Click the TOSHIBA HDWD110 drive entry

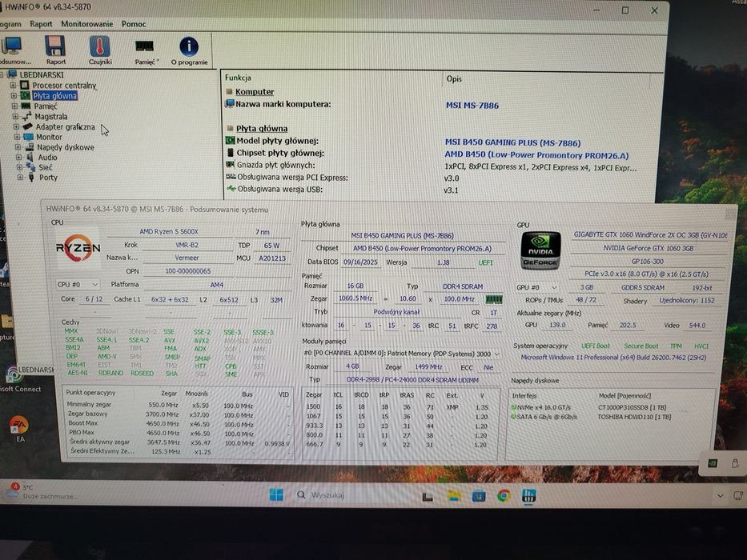(634, 417)
